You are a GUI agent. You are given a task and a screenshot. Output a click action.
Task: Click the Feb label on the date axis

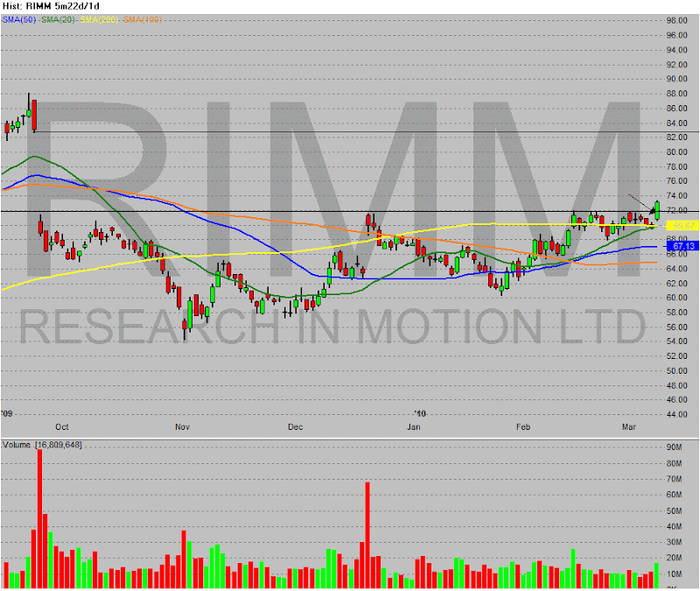click(x=523, y=426)
